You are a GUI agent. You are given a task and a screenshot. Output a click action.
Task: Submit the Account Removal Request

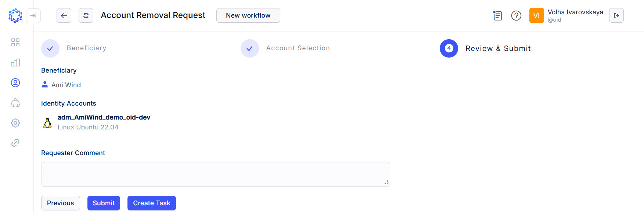[x=104, y=203]
